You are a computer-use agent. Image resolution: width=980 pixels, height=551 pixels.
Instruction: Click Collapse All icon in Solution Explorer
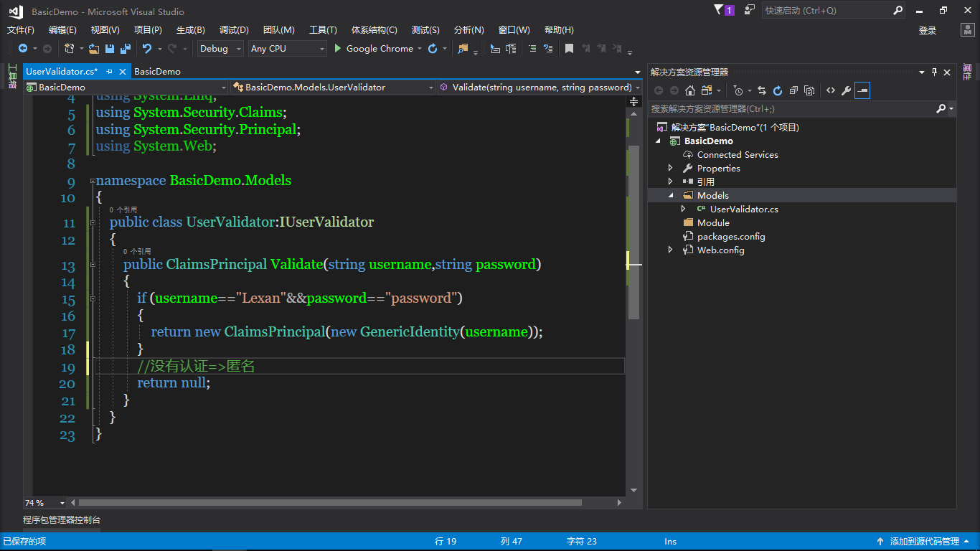793,90
